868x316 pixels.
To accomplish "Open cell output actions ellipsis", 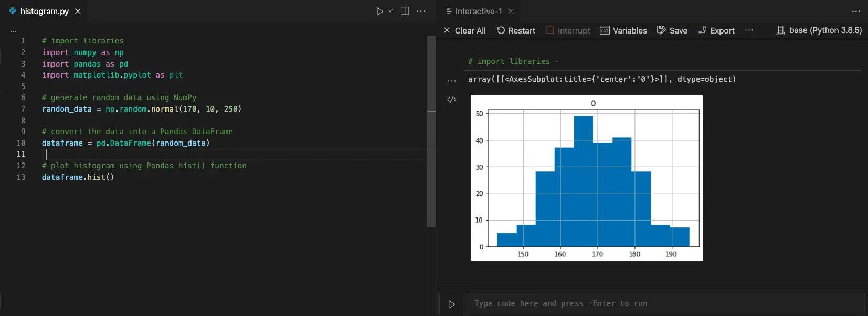I will point(452,81).
